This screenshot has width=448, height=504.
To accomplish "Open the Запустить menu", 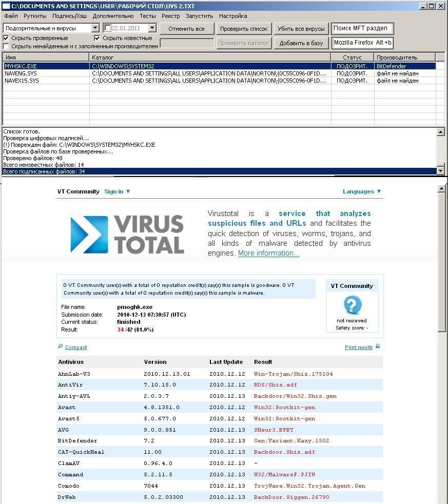I will [x=199, y=16].
